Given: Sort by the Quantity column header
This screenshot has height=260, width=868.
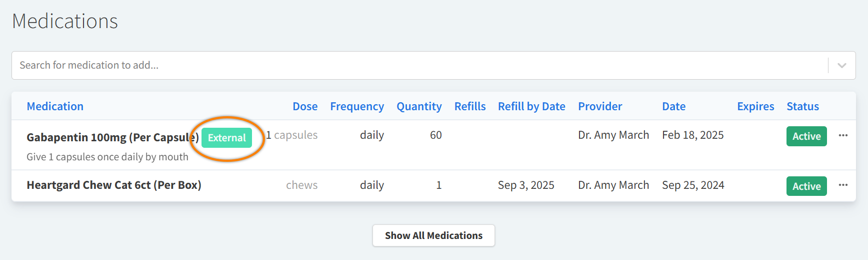Looking at the screenshot, I should click(x=419, y=106).
